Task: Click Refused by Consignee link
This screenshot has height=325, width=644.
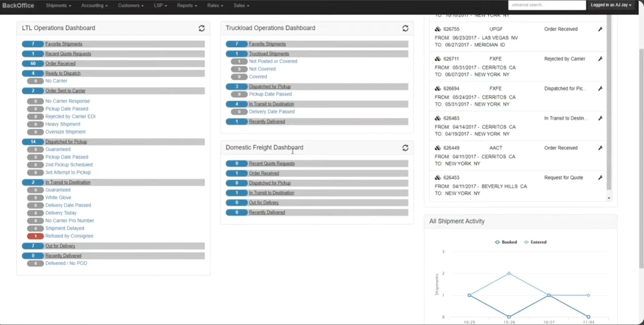Action: pyautogui.click(x=69, y=236)
